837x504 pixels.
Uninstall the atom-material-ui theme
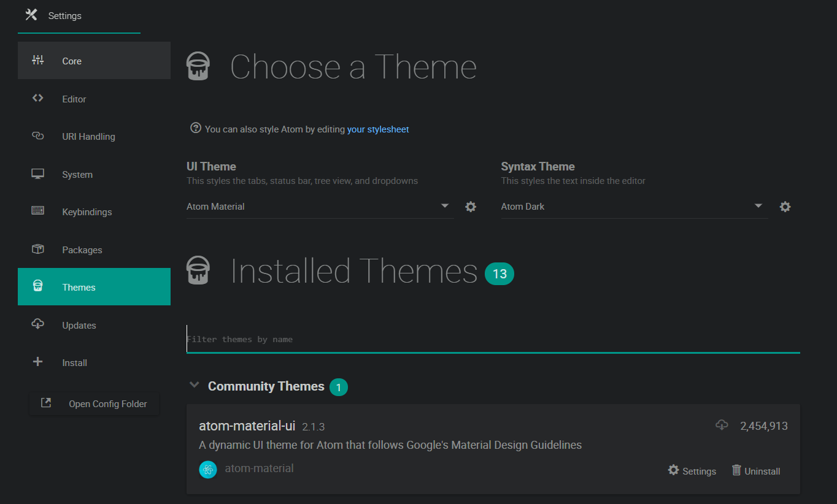[x=756, y=470]
